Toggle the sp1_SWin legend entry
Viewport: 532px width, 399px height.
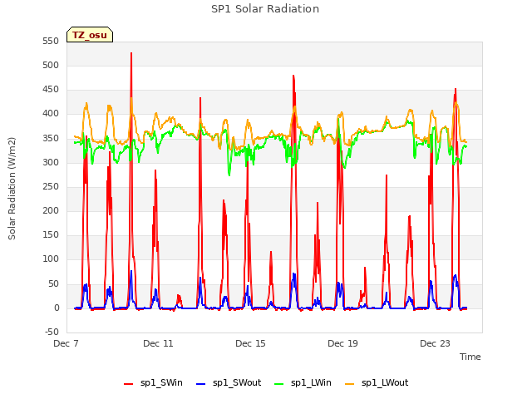153,383
